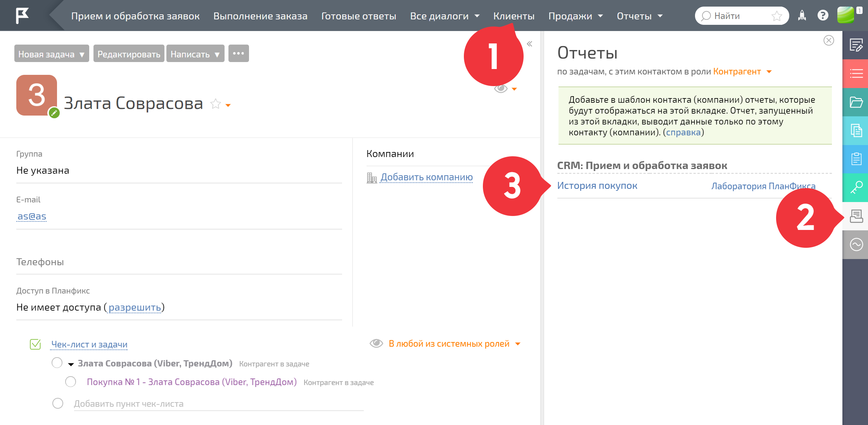Viewport: 868px width, 425px height.
Task: Close the Отчеты panel
Action: 828,40
